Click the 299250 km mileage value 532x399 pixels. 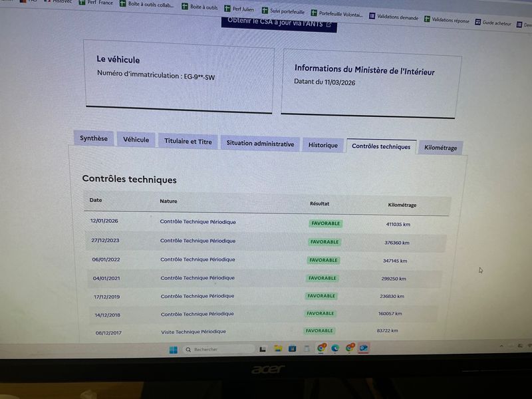click(394, 279)
